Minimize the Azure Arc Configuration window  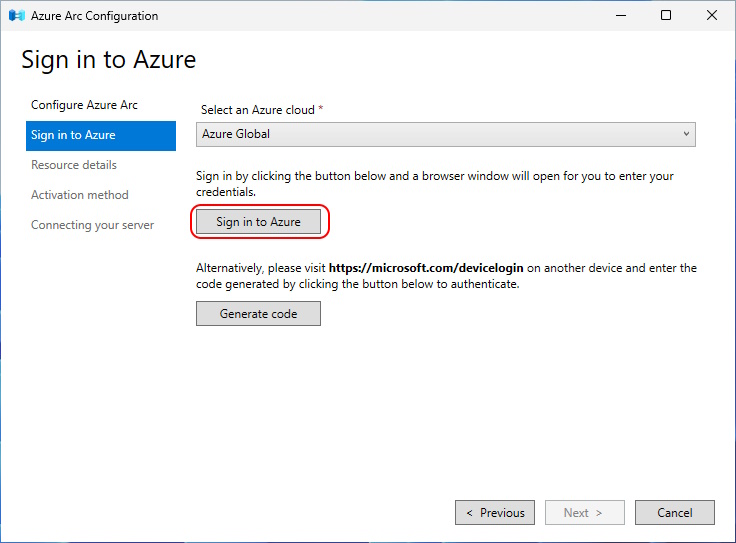tap(621, 15)
